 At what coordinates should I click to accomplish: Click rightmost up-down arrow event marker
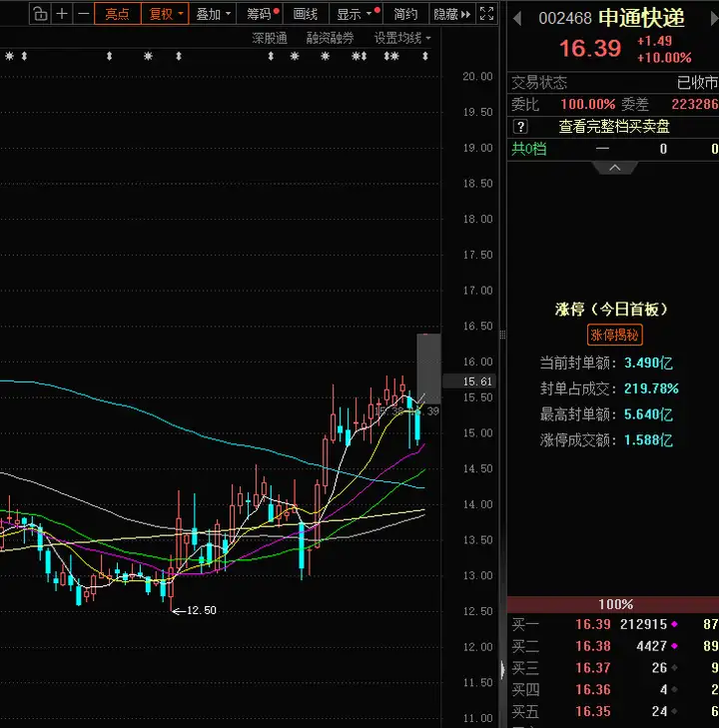pos(424,56)
